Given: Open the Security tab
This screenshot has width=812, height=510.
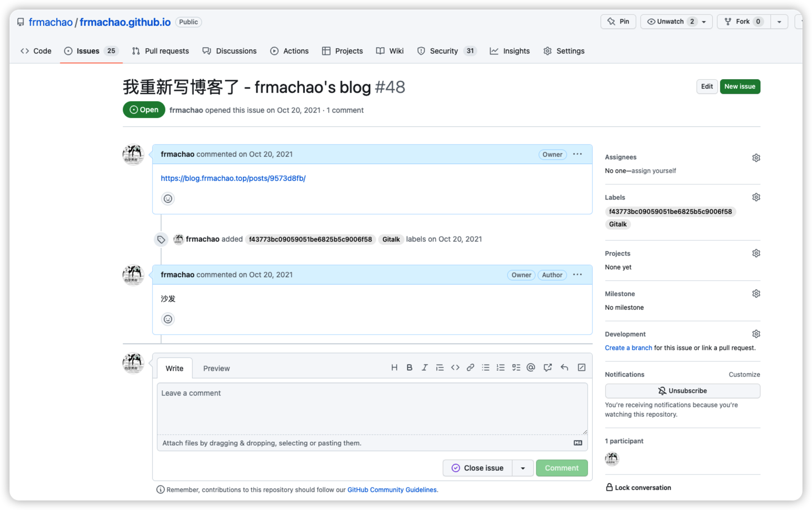Looking at the screenshot, I should click(x=446, y=51).
